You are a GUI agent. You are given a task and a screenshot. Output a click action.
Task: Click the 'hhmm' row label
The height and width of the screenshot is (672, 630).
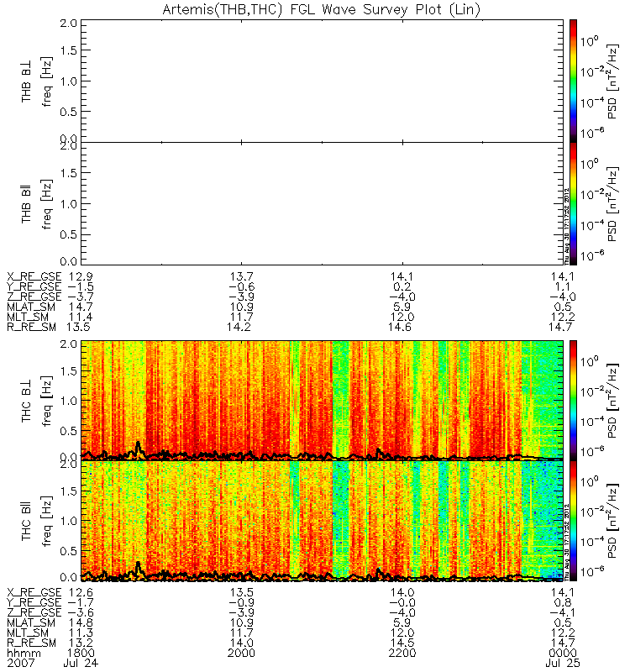[x=24, y=654]
